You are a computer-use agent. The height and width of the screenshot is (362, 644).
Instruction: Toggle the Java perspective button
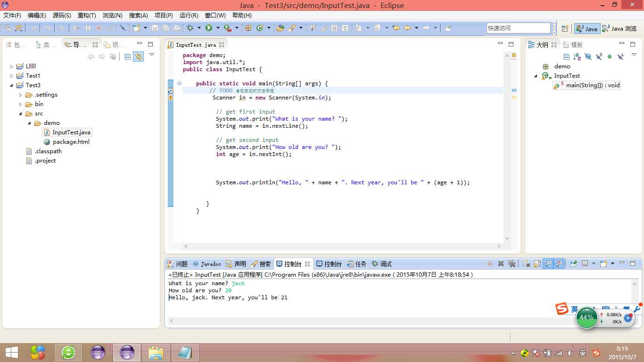pos(587,28)
